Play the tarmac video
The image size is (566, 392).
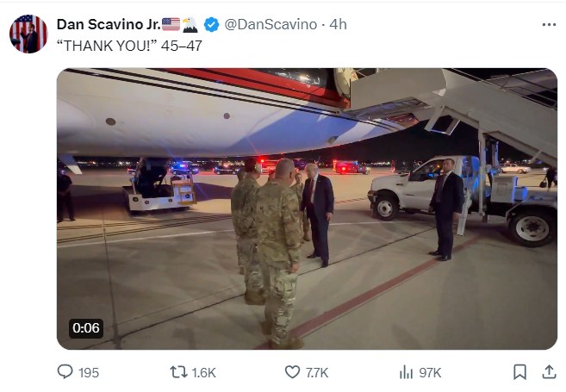pyautogui.click(x=307, y=208)
